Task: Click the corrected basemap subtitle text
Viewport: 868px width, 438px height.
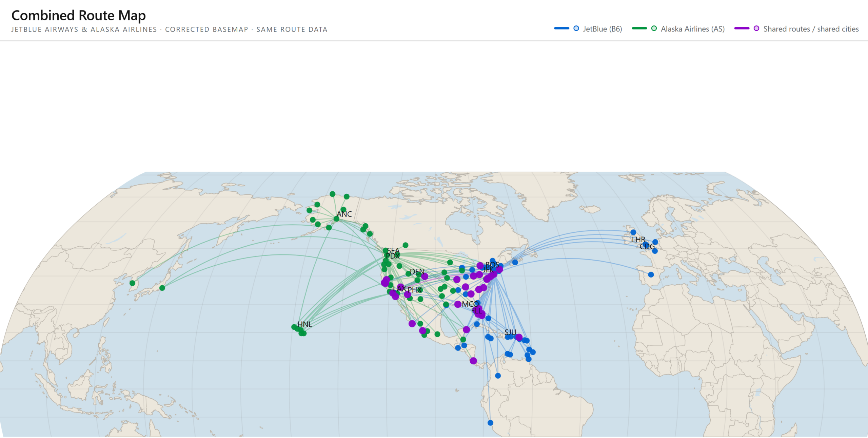Action: 206,30
